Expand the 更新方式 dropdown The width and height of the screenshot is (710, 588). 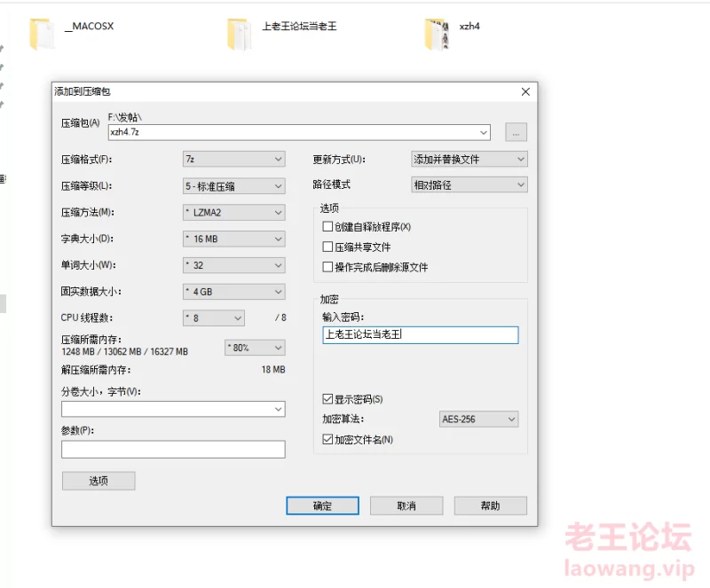469,160
